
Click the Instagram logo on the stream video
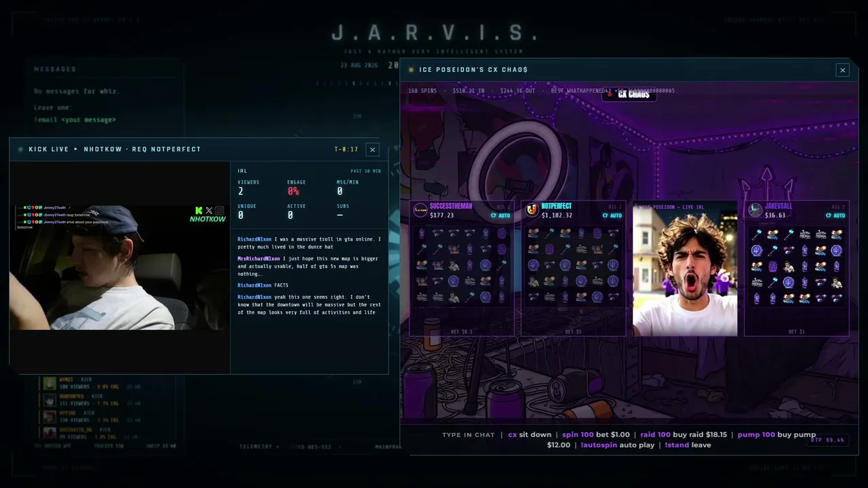pos(219,211)
